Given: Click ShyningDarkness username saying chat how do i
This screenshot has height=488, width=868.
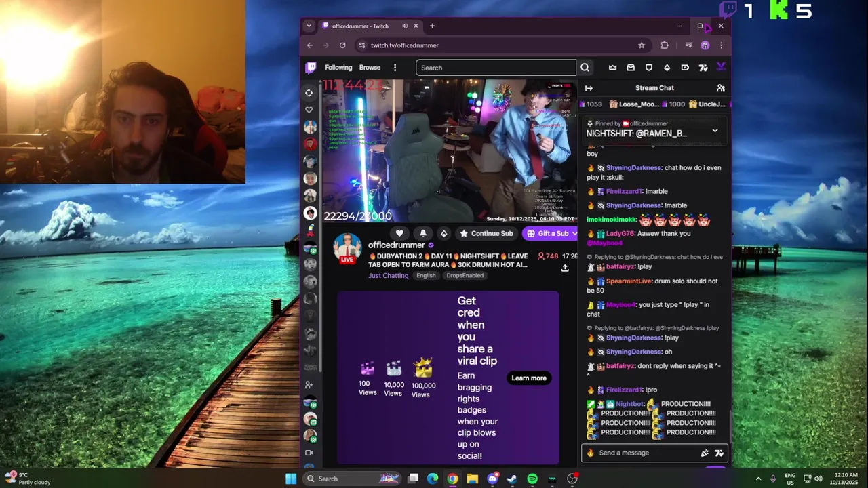Looking at the screenshot, I should tap(633, 168).
